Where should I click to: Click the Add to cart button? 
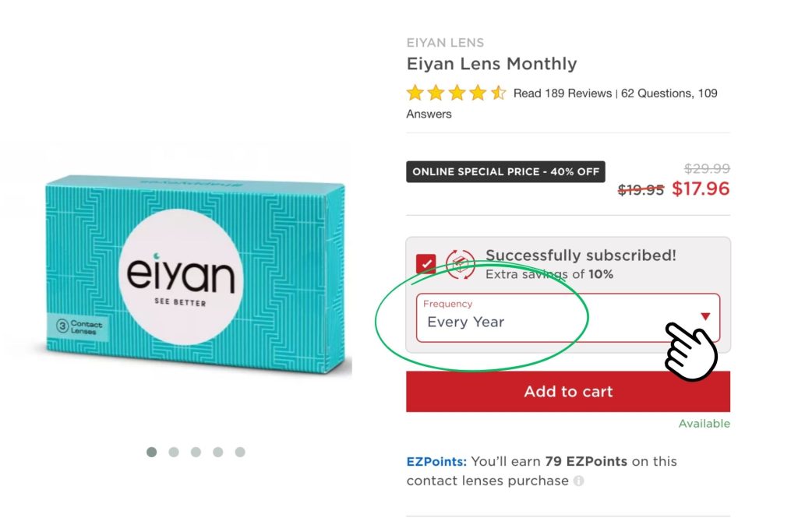[x=568, y=392]
